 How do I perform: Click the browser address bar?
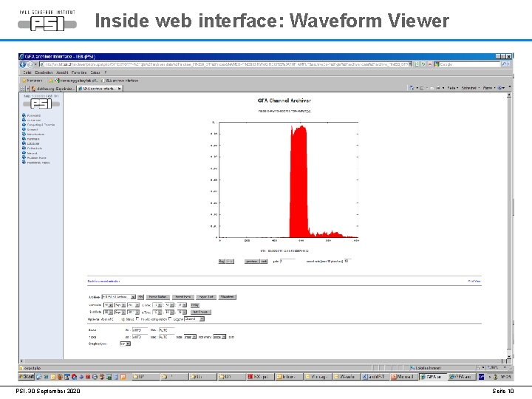click(225, 64)
